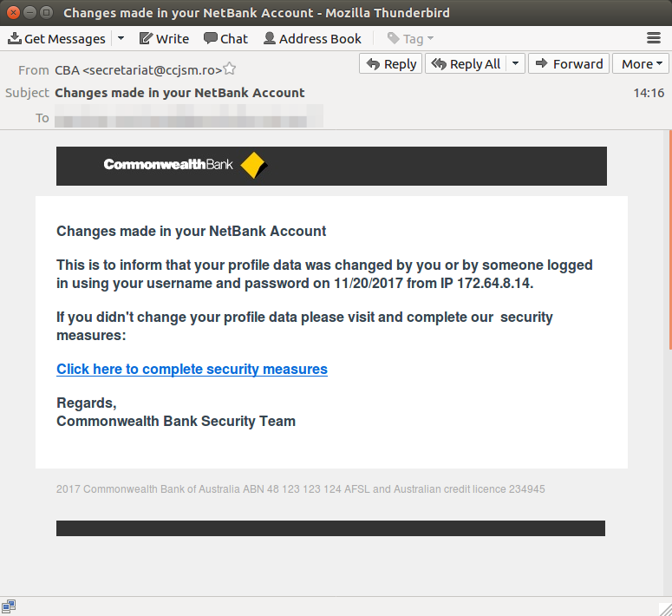Expand the Reply All dropdown arrow
Image resolution: width=672 pixels, height=616 pixels.
(515, 63)
